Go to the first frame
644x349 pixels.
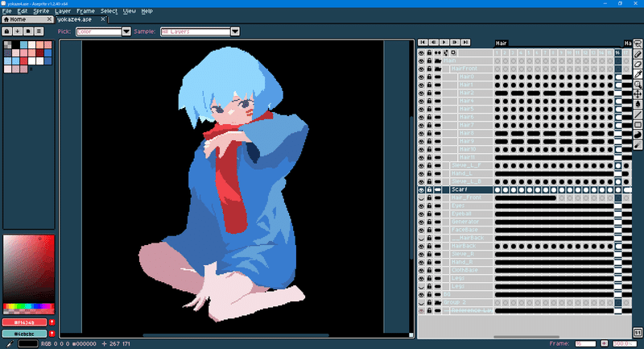(423, 43)
